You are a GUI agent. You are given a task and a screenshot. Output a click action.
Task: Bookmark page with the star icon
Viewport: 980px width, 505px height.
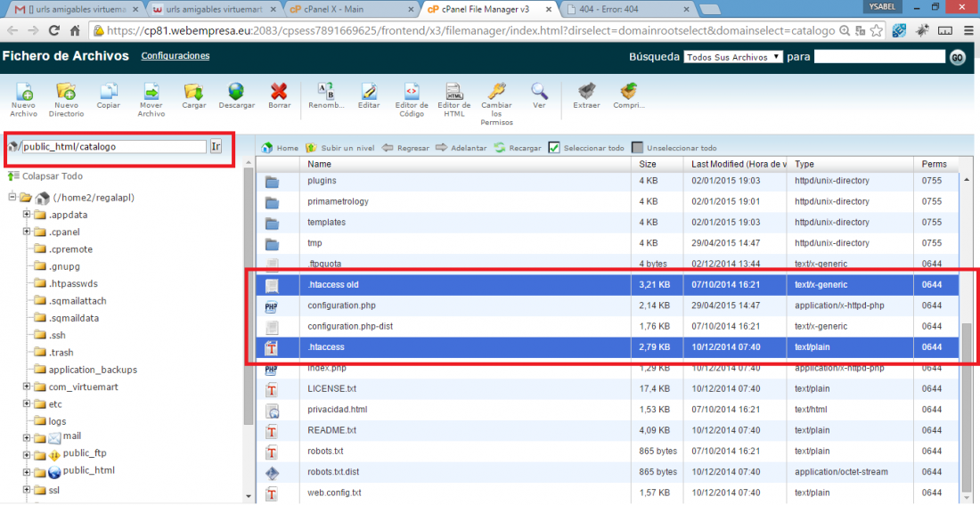tap(877, 30)
